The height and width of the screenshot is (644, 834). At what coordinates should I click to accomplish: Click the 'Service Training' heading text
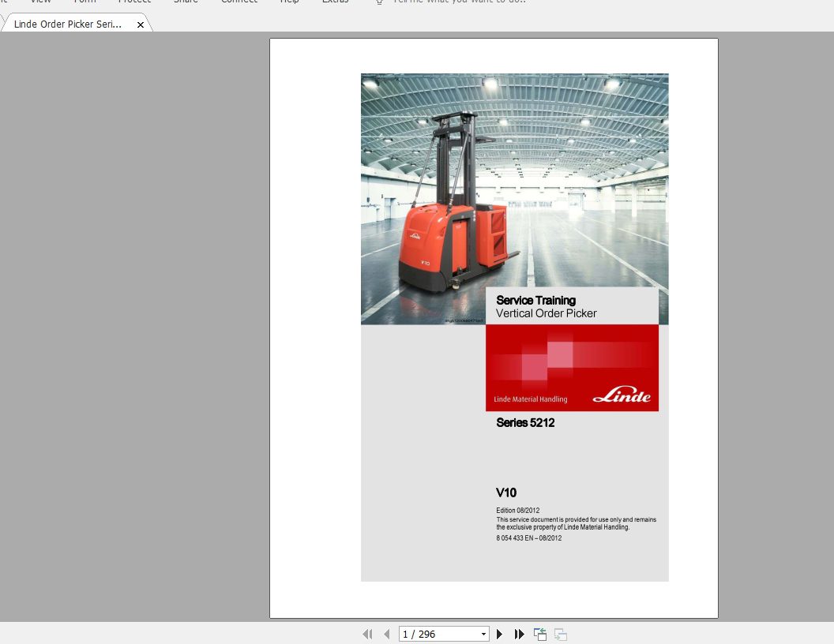535,300
